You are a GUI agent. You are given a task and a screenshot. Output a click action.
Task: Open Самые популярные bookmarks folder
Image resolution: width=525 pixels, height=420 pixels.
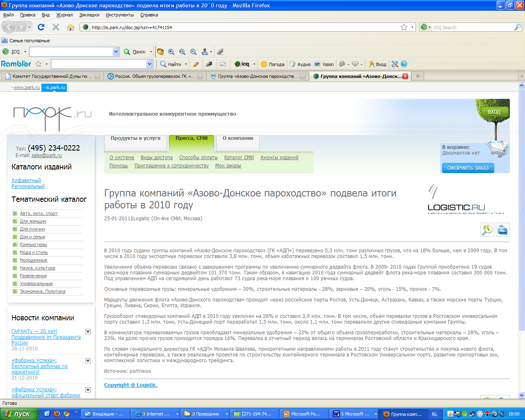[x=25, y=41]
